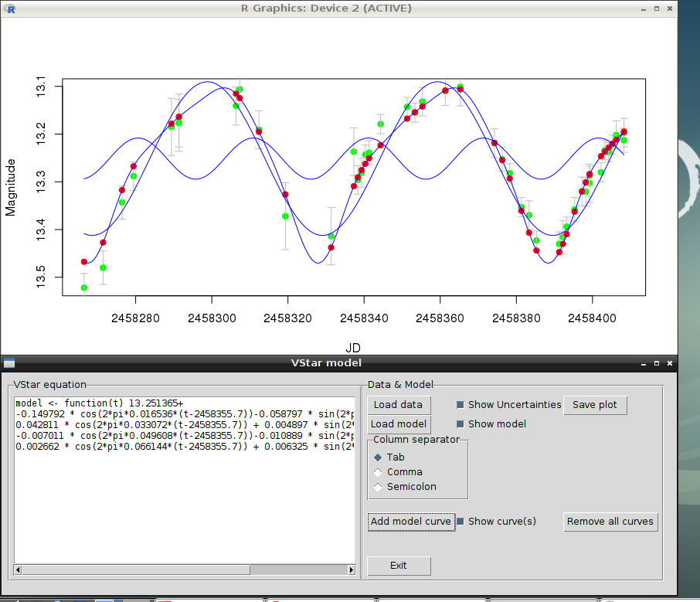Select Tab as the column separator
Screen dimensions: 700x602
[x=378, y=457]
